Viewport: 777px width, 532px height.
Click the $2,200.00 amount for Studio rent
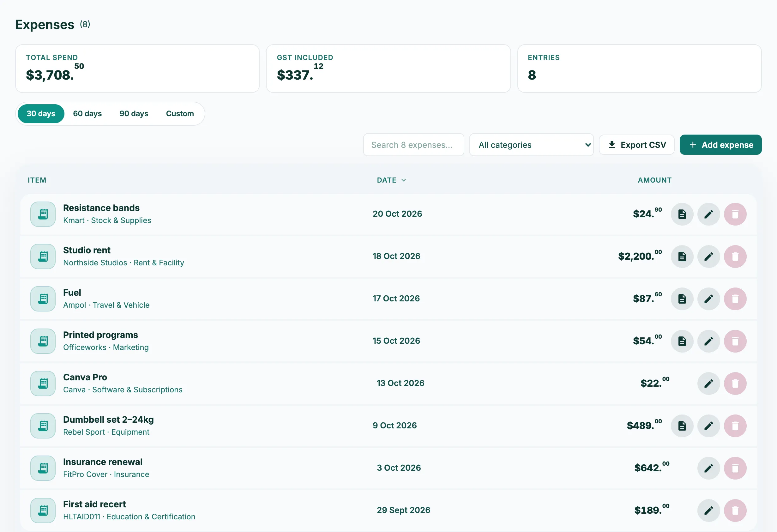coord(640,256)
